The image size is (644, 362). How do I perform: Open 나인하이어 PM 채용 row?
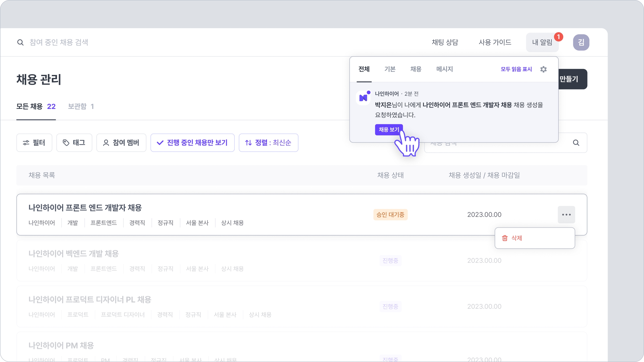tap(302, 347)
